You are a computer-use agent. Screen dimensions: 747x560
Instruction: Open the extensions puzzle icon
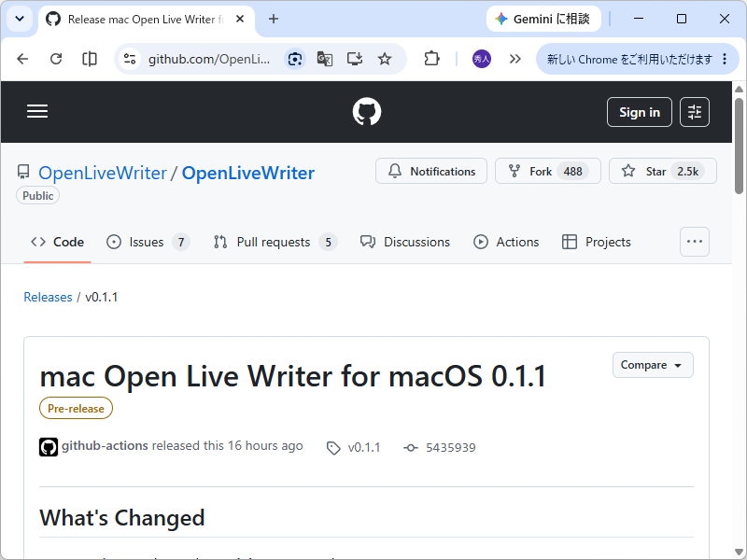(x=431, y=59)
